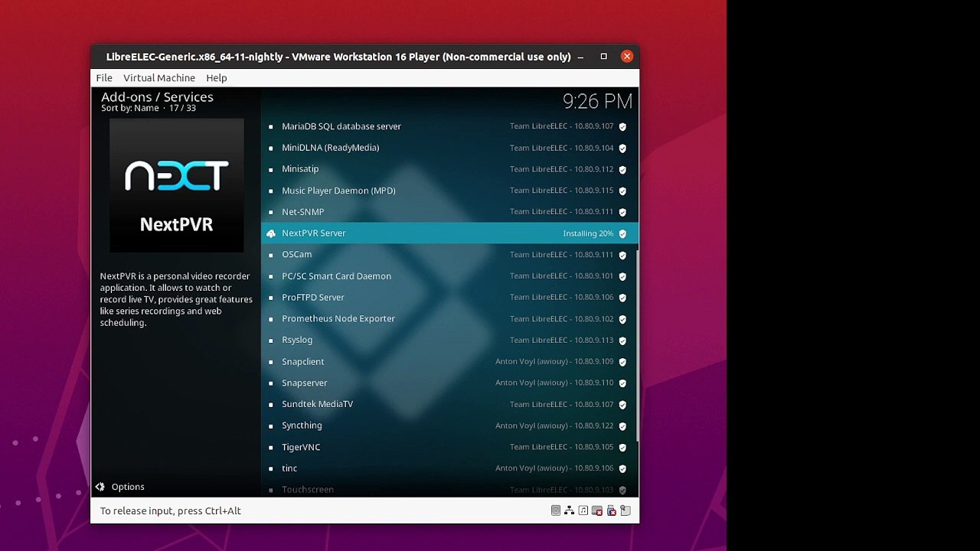Select the TigerVNC add-on

(x=449, y=447)
